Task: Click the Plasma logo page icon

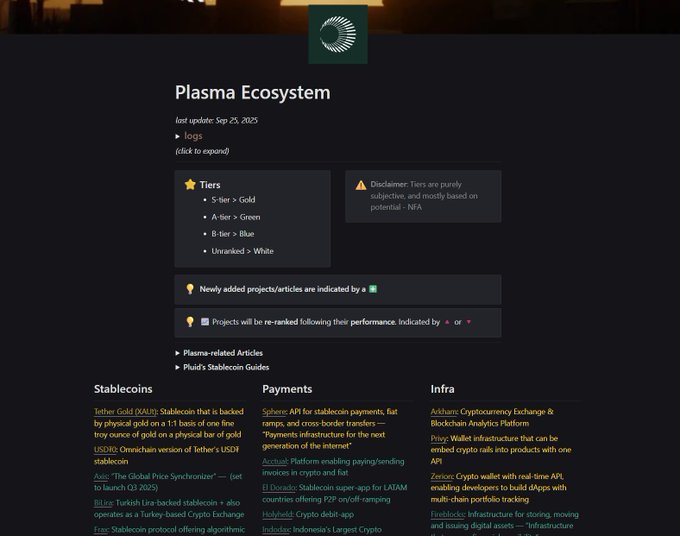Action: [338, 34]
